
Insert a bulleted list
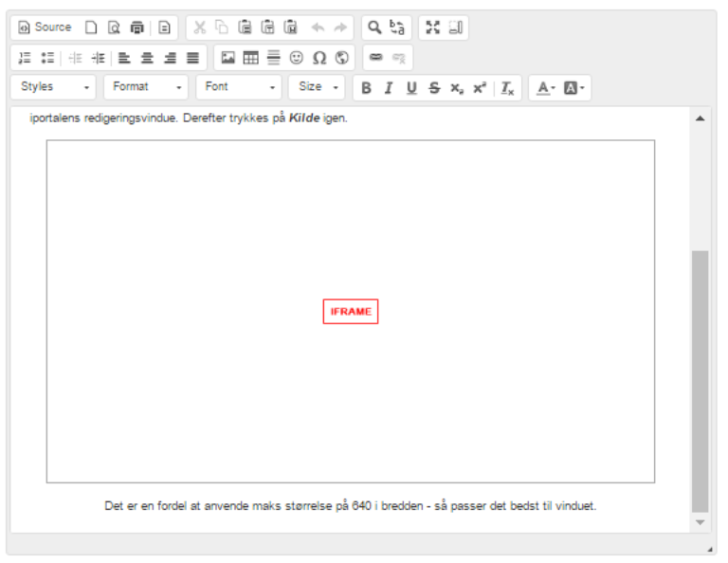tap(47, 58)
